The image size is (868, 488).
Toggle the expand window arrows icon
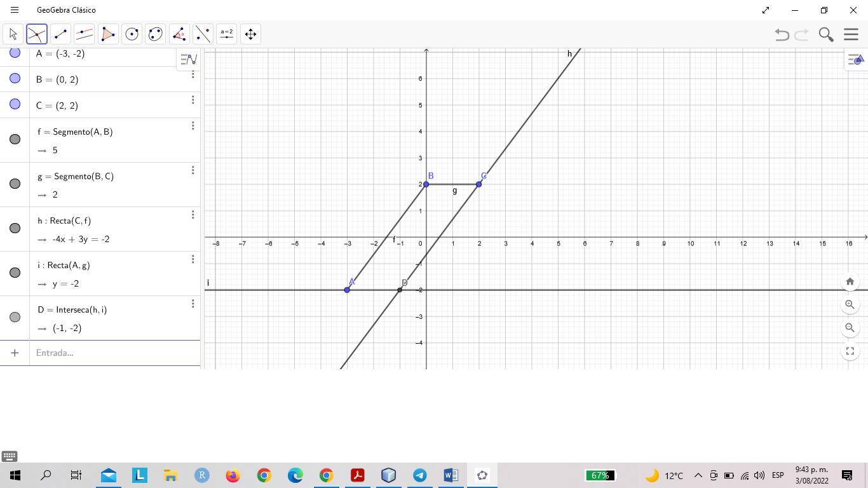click(x=766, y=10)
